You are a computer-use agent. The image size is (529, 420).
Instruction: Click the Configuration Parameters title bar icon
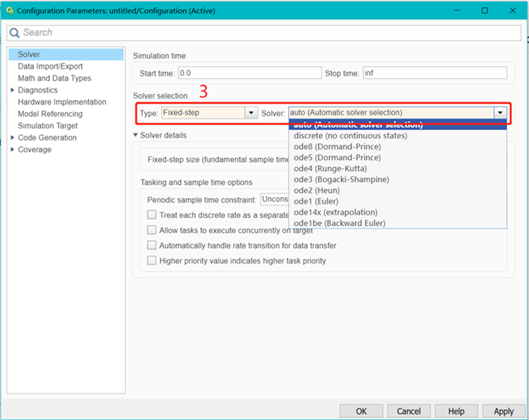[10, 11]
